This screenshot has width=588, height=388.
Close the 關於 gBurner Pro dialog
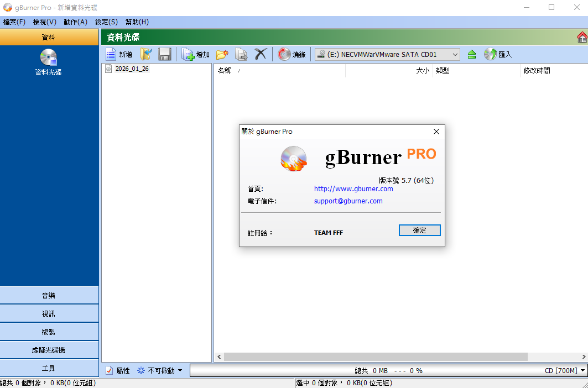[436, 132]
